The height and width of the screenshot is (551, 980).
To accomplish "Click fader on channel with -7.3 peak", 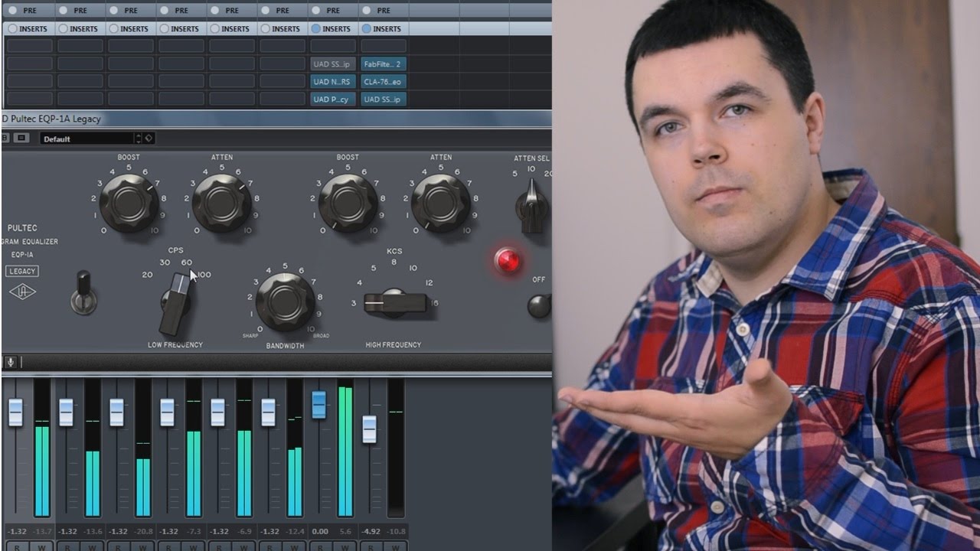I will [x=167, y=412].
